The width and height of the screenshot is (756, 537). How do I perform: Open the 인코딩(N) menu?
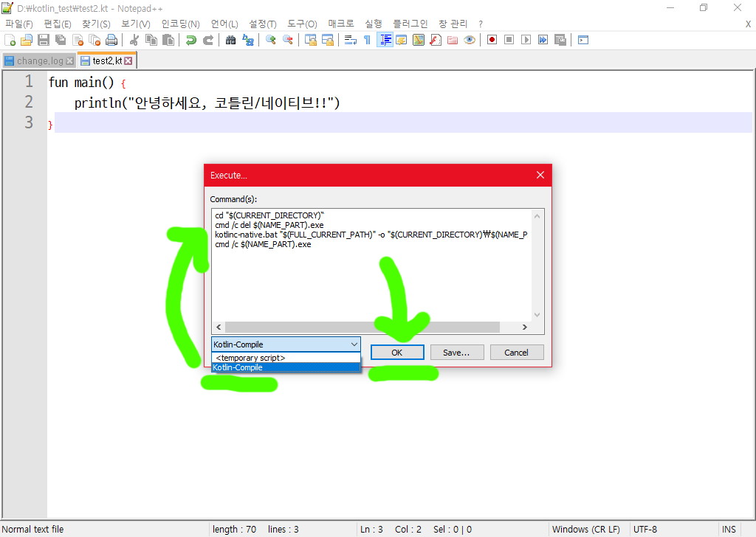(x=180, y=24)
